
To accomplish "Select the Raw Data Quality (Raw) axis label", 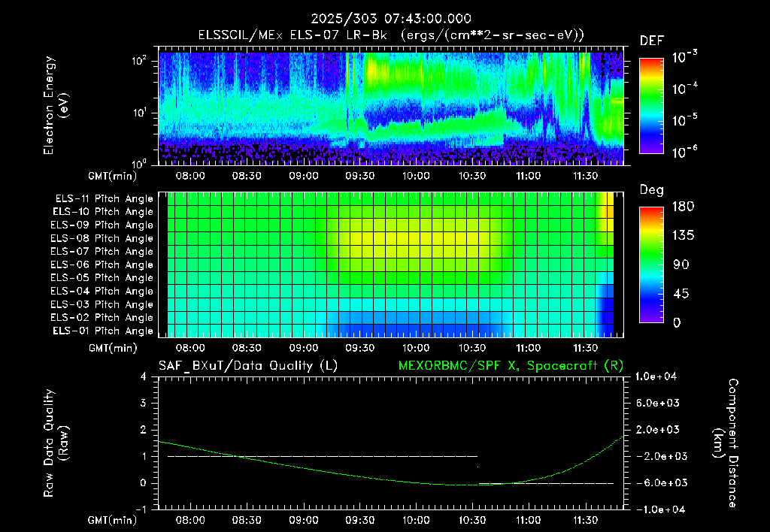I will (x=56, y=443).
